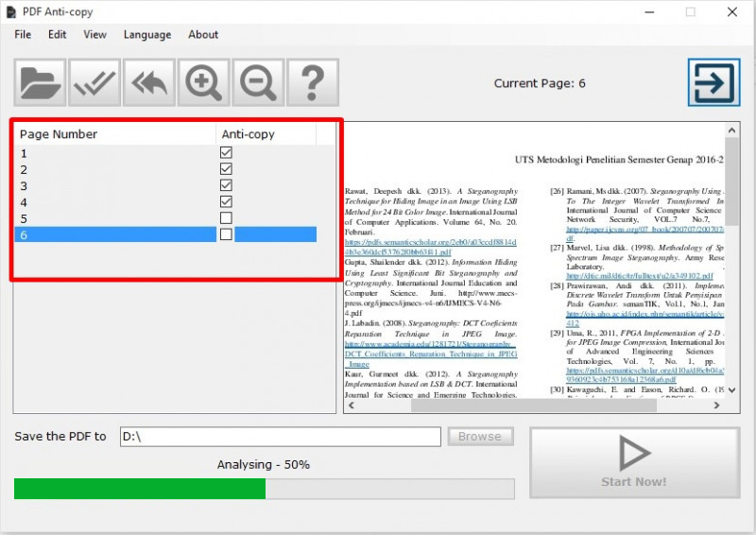Viewport: 756px width, 535px height.
Task: Click the question mark help icon
Action: 312,82
